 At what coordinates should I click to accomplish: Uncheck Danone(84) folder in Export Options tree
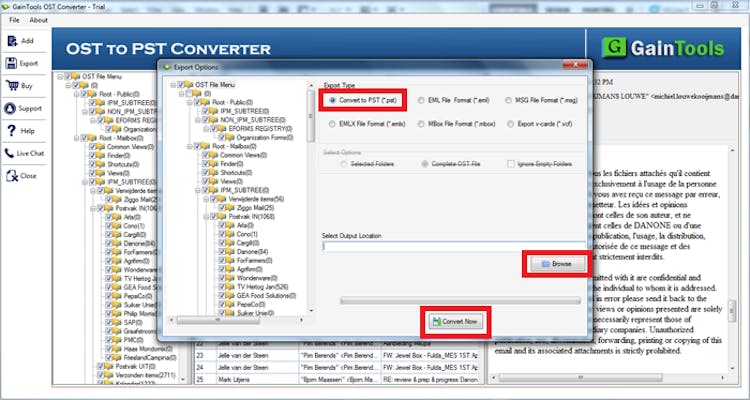pyautogui.click(x=222, y=253)
